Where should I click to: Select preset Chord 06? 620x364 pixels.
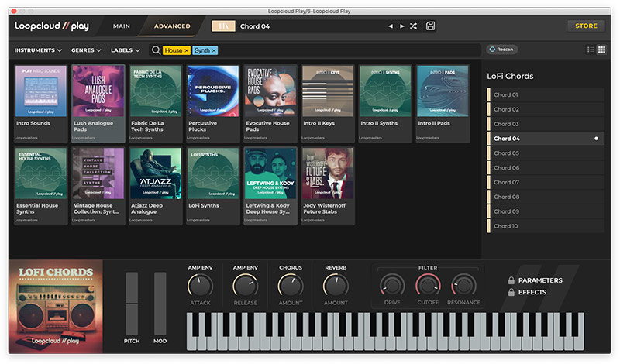[546, 168]
